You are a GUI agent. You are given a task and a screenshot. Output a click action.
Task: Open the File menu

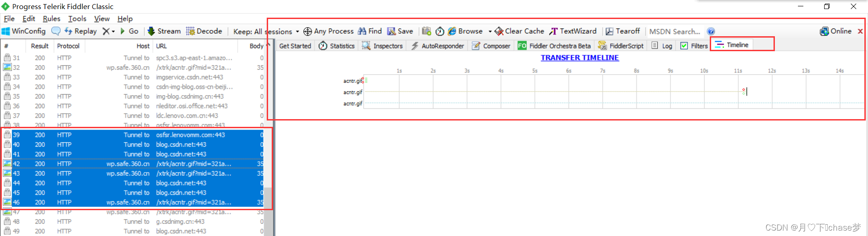pos(9,19)
